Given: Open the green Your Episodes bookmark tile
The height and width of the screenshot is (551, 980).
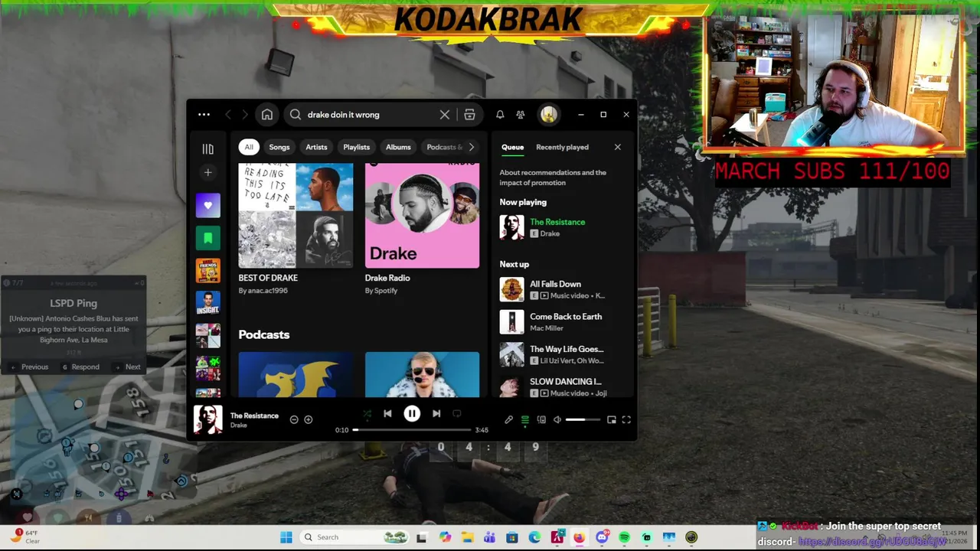Looking at the screenshot, I should [x=207, y=238].
